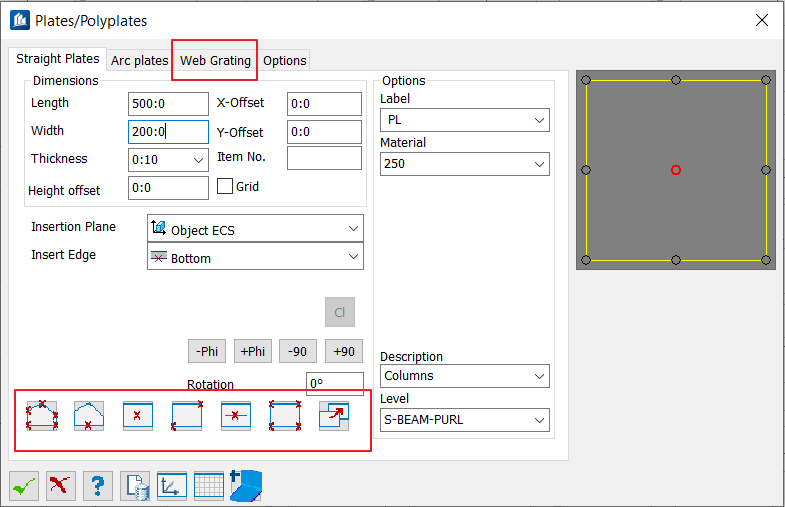Image resolution: width=785 pixels, height=507 pixels.
Task: Click the empty Item No. field
Action: 324,158
